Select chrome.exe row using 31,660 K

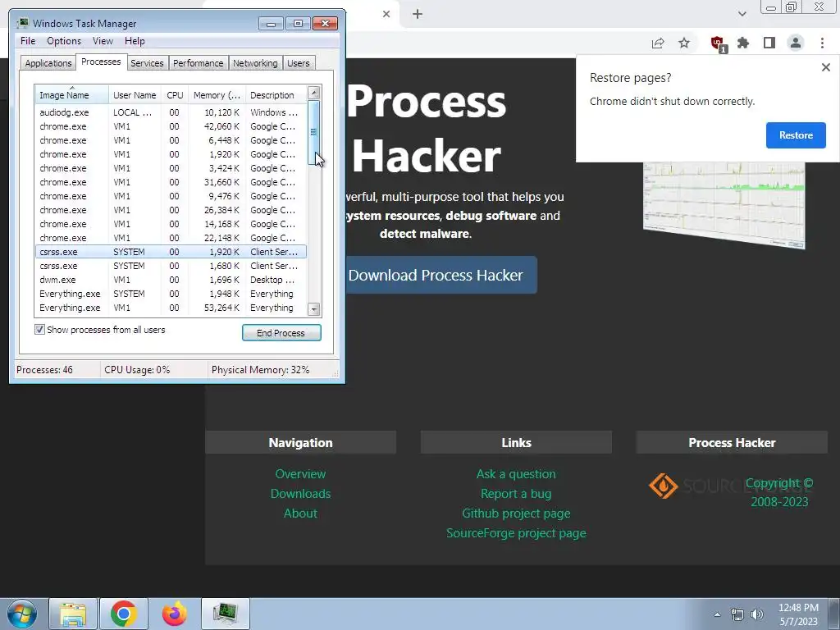point(171,182)
